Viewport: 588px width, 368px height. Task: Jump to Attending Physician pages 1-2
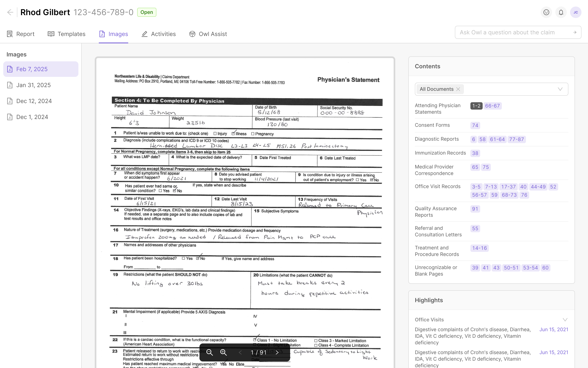coord(476,106)
